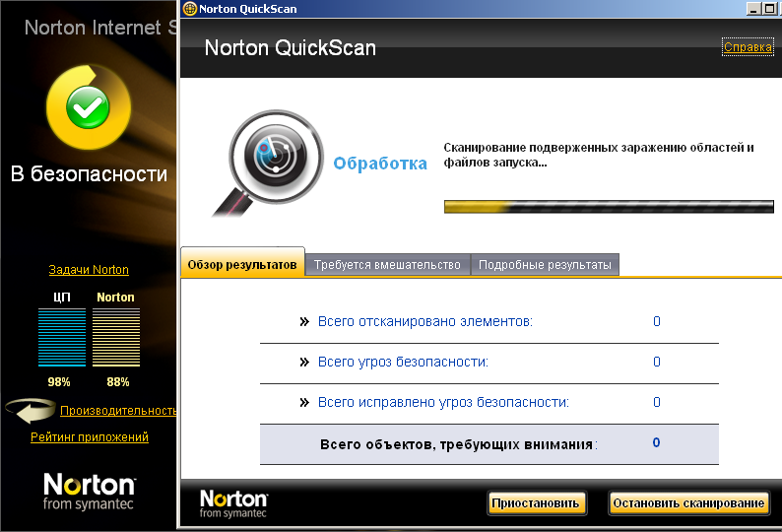Expand the Всего исправлено угроз безопасности arrow
Viewport: 782px width, 532px height.
tap(304, 403)
